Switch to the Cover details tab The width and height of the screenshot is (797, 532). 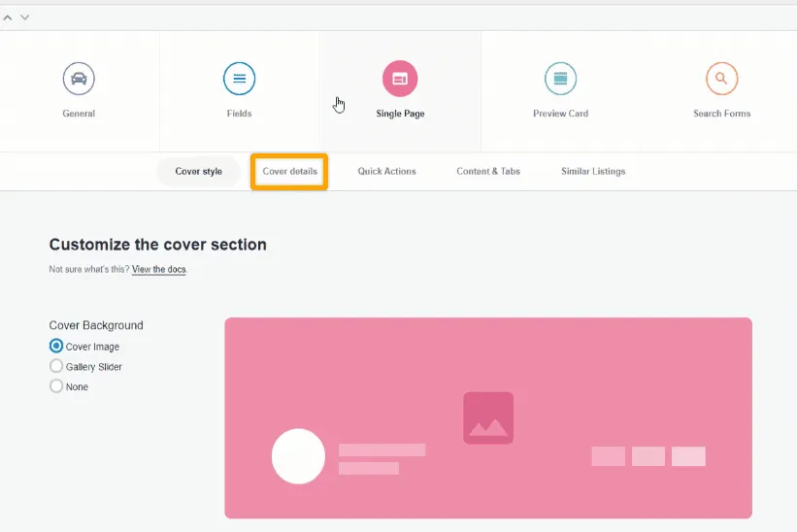289,172
